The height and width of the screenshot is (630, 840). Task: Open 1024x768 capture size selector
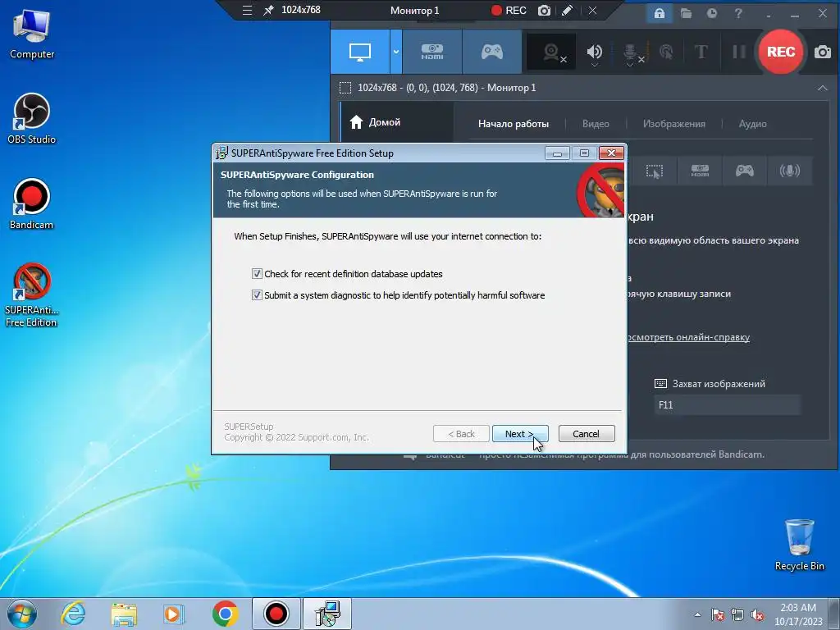point(300,10)
